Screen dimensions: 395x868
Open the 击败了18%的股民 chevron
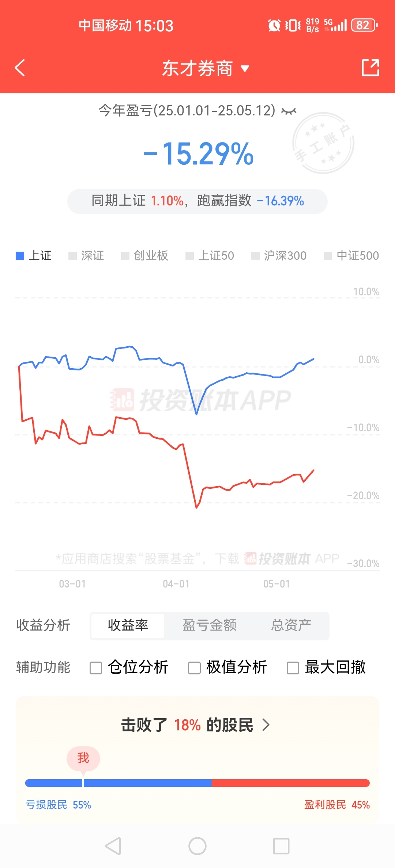(x=266, y=725)
